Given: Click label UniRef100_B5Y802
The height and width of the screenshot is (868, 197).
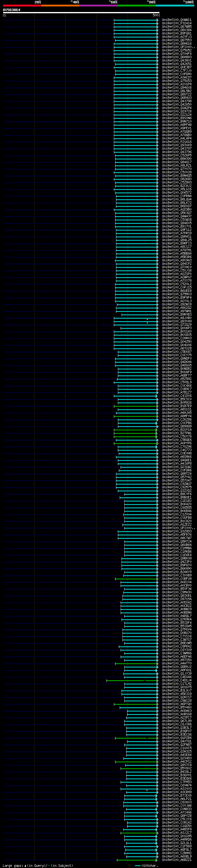Looking at the screenshot, I should click(176, 768).
